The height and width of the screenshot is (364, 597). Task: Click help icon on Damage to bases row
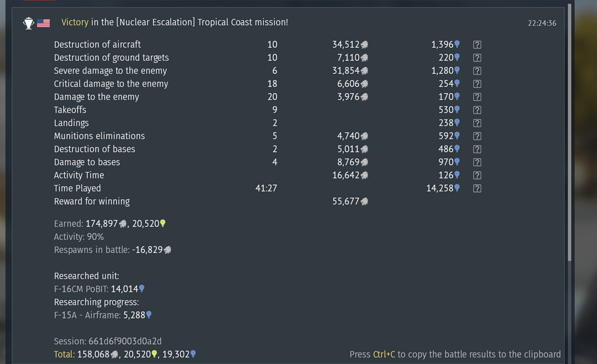(x=477, y=162)
